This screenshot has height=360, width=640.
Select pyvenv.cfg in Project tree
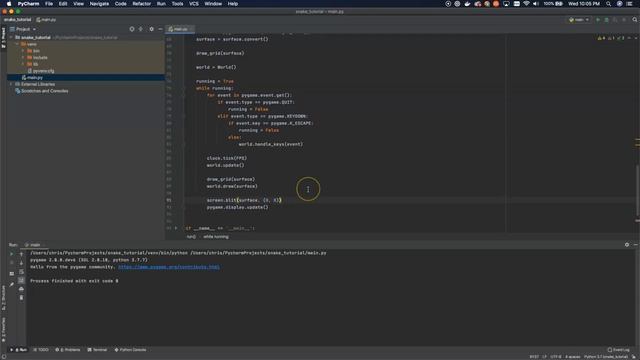coord(86,71)
